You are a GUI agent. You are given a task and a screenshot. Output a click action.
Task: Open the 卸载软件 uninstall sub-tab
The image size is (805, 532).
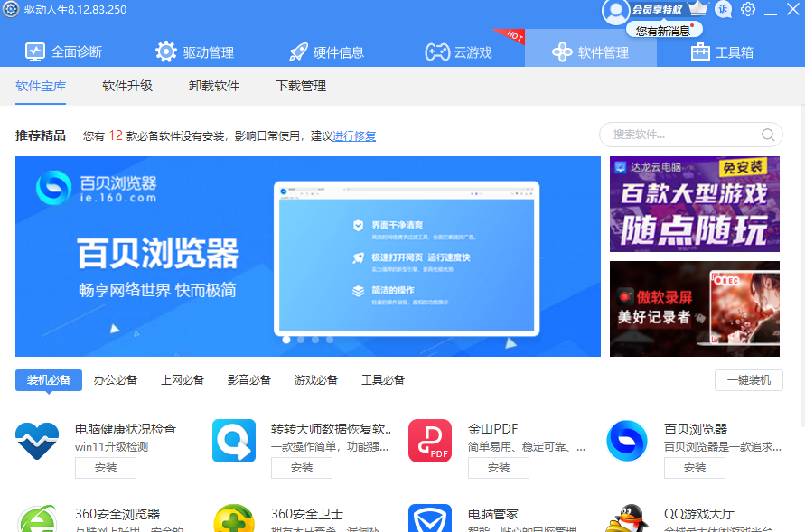[x=214, y=86]
